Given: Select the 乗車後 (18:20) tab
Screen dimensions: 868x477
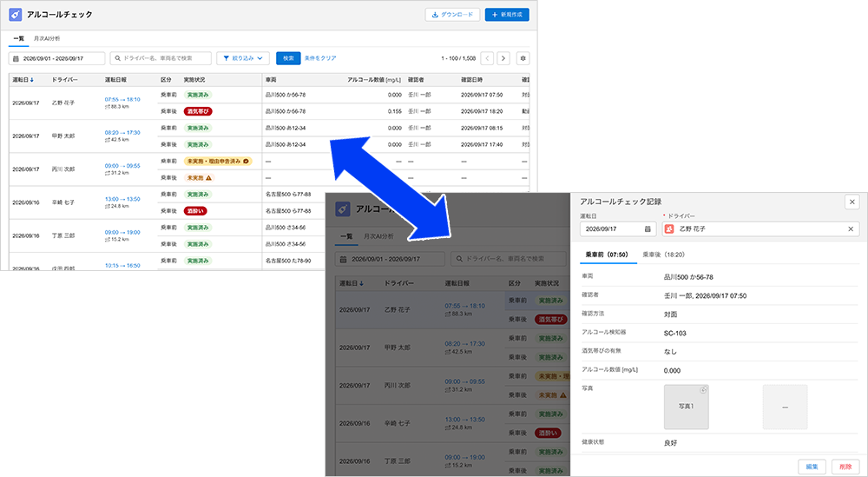Looking at the screenshot, I should [x=663, y=255].
